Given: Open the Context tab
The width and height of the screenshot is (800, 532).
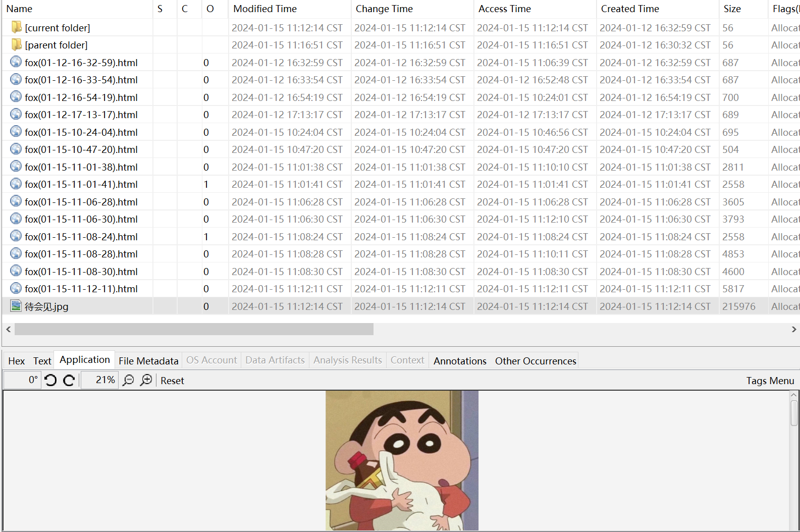Looking at the screenshot, I should [x=407, y=360].
